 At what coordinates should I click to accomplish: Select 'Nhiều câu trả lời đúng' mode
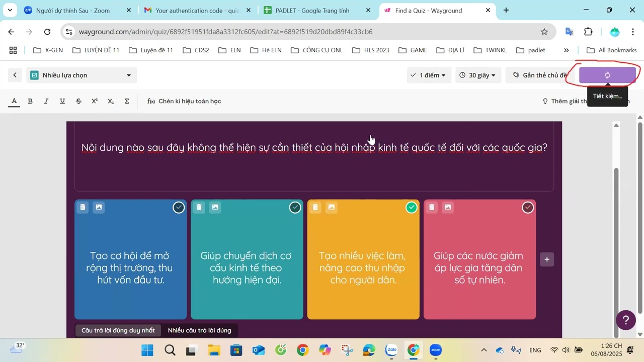(200, 330)
